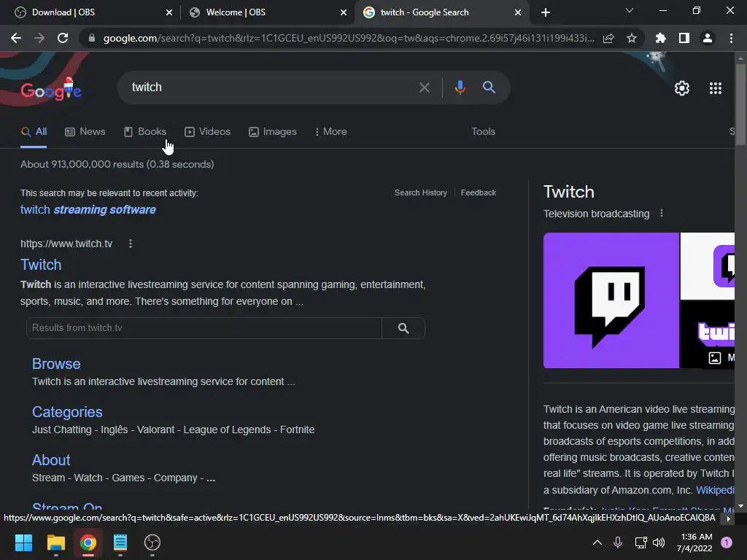Open more options beside Television broadcasting

[x=661, y=214]
